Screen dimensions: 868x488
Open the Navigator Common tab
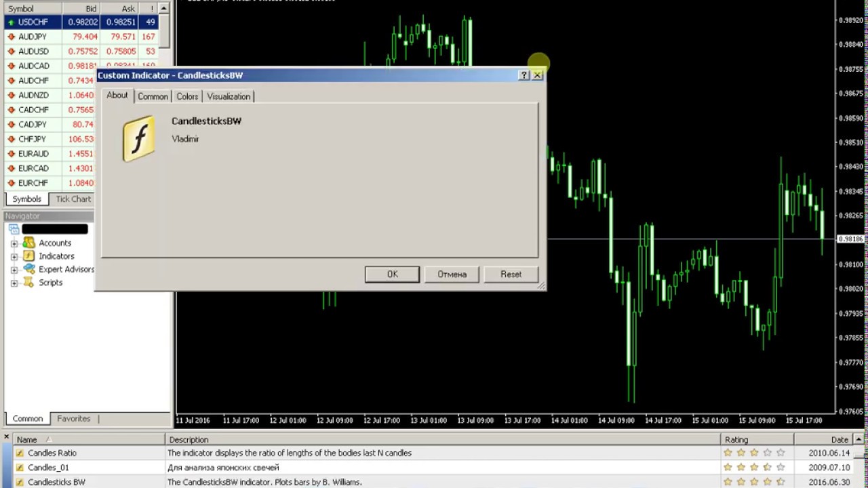pos(28,419)
